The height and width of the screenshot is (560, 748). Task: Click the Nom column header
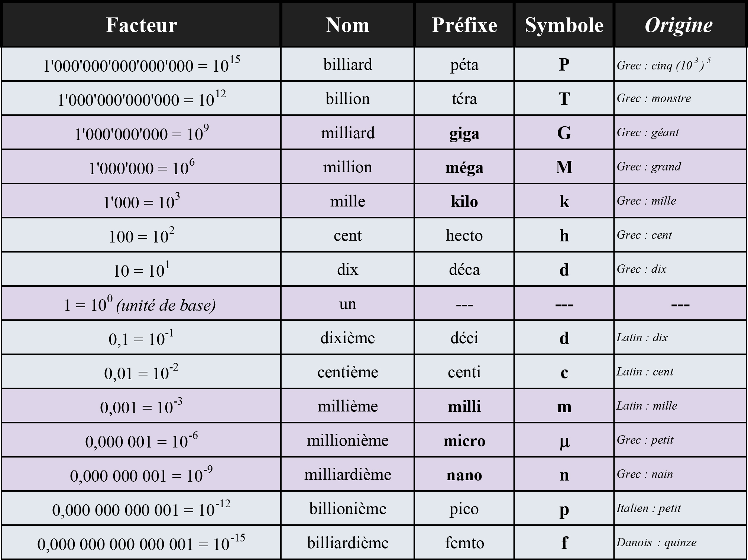tap(347, 25)
